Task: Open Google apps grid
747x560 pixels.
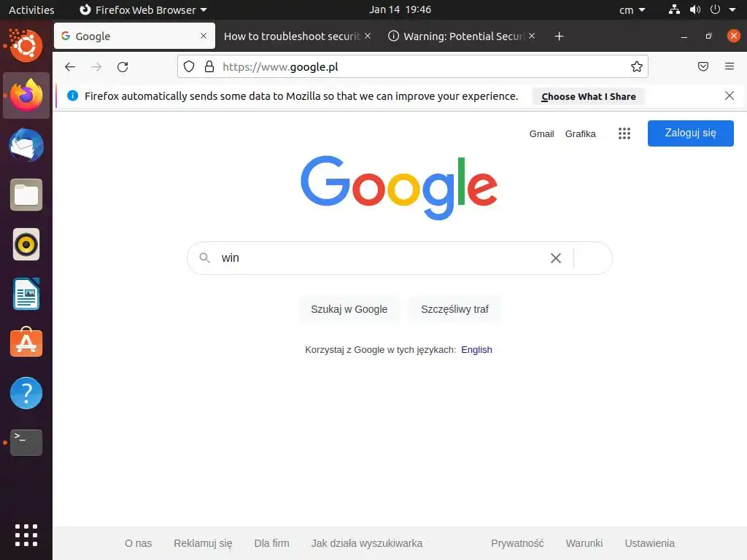Action: [624, 133]
